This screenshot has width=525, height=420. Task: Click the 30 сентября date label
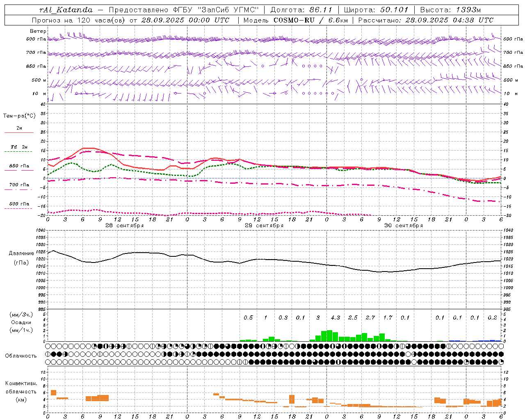click(x=404, y=226)
